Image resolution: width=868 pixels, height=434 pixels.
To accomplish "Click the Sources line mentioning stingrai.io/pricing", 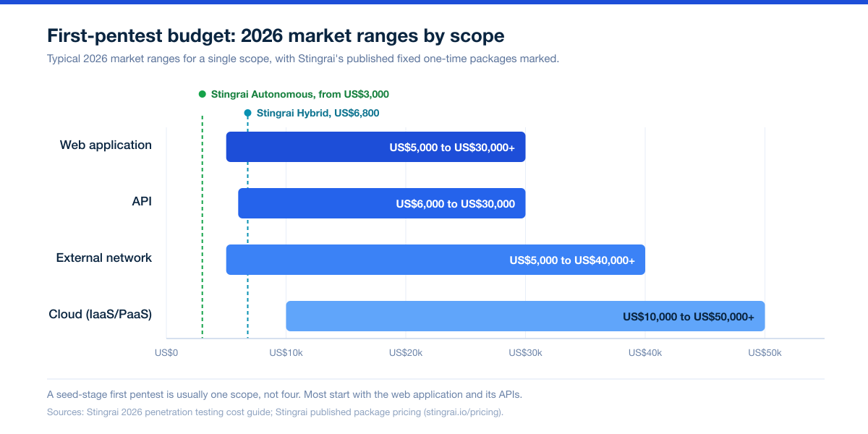I will [x=275, y=412].
